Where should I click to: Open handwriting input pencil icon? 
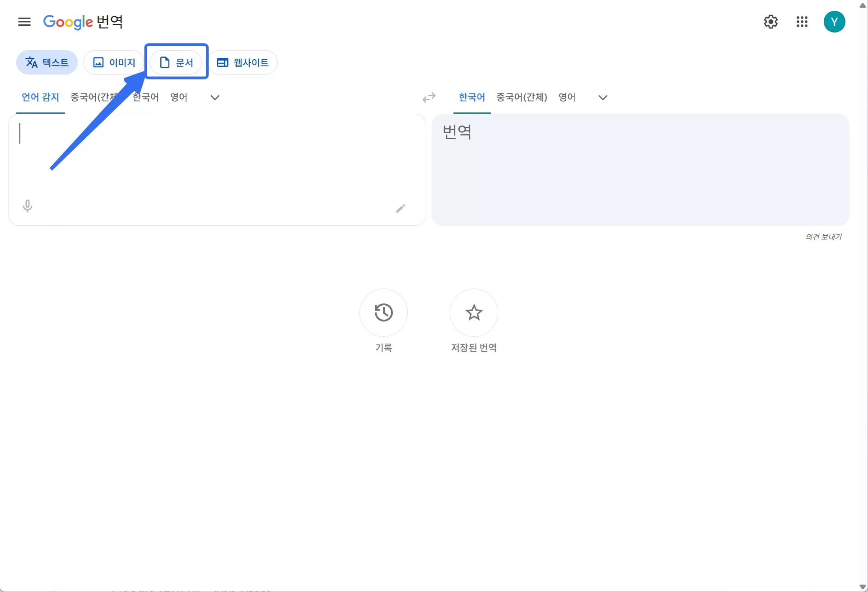[x=401, y=208]
